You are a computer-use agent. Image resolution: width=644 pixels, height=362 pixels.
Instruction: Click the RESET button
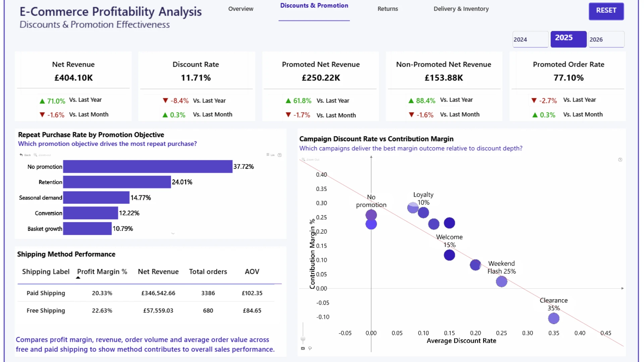606,11
